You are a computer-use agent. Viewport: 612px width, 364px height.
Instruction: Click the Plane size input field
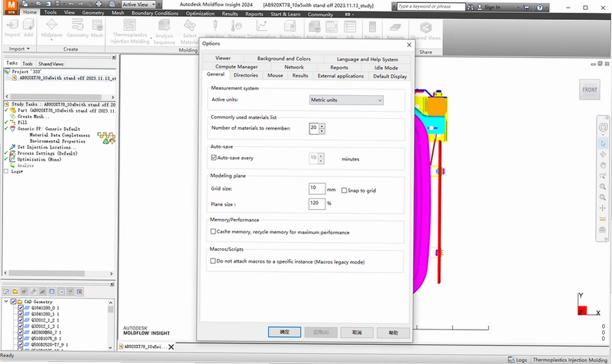point(317,204)
